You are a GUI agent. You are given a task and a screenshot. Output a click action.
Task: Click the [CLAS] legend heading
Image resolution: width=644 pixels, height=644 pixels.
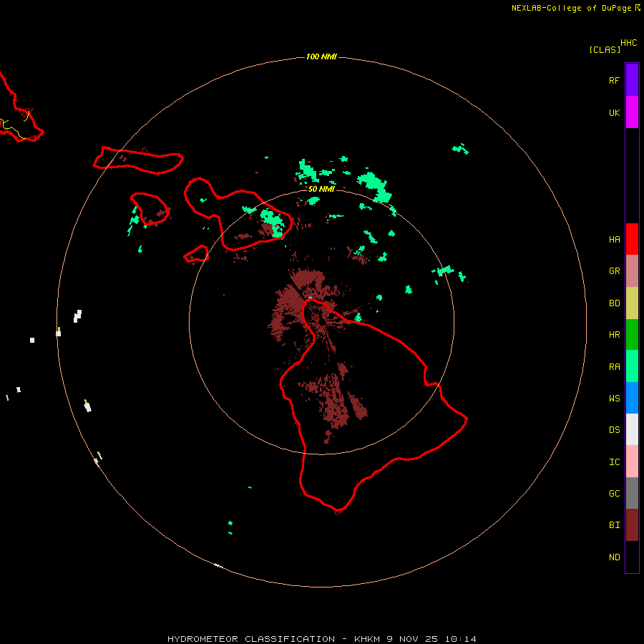click(x=605, y=50)
